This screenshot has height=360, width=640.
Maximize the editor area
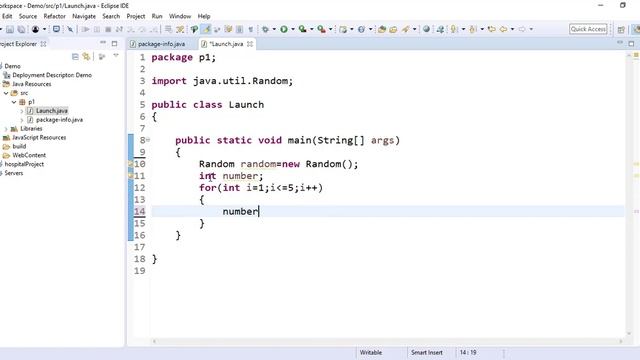(x=631, y=43)
